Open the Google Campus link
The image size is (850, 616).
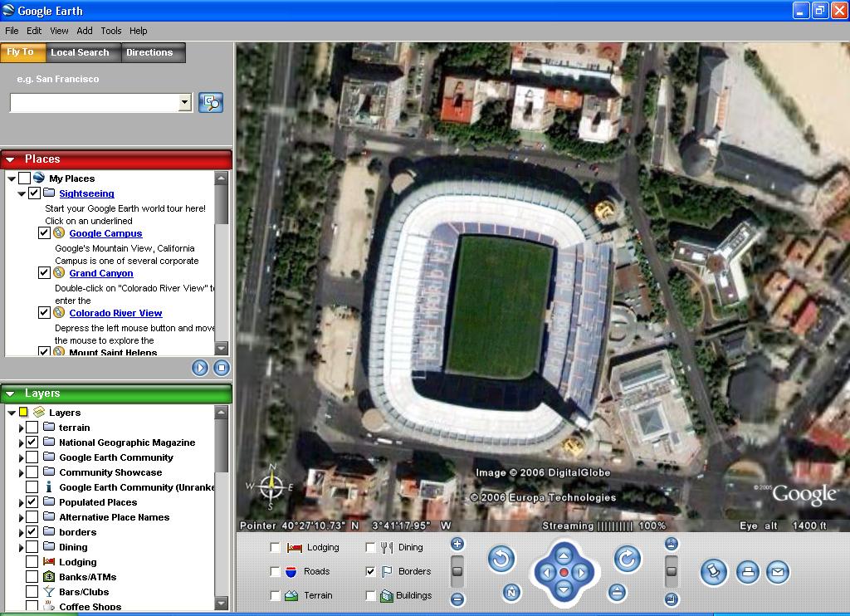pyautogui.click(x=105, y=233)
